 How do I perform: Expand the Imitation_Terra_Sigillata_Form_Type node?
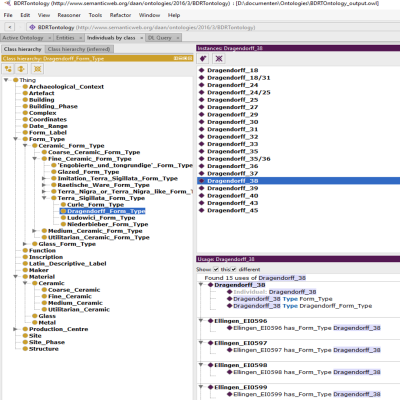44,178
